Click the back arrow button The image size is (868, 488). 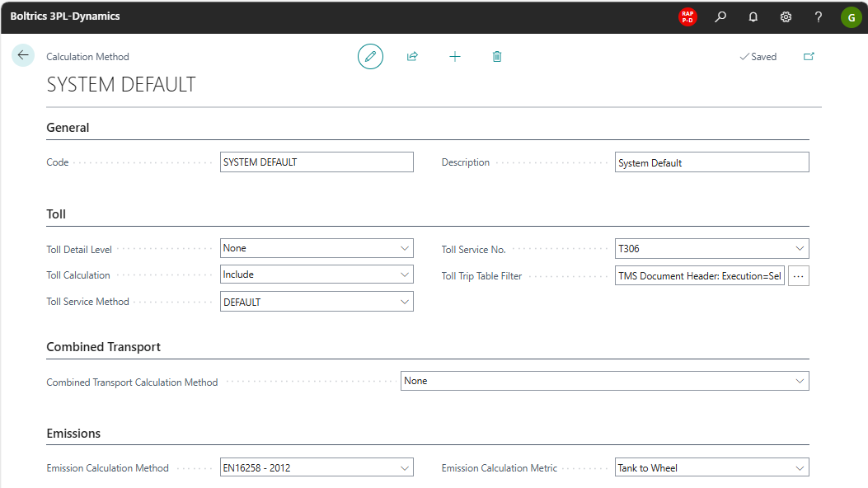pos(23,55)
